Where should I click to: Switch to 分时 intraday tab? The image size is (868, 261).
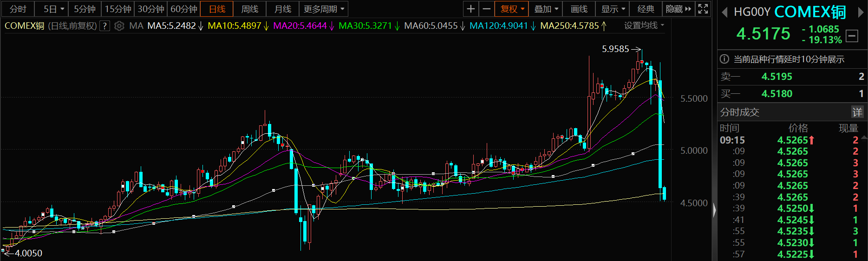coord(18,9)
